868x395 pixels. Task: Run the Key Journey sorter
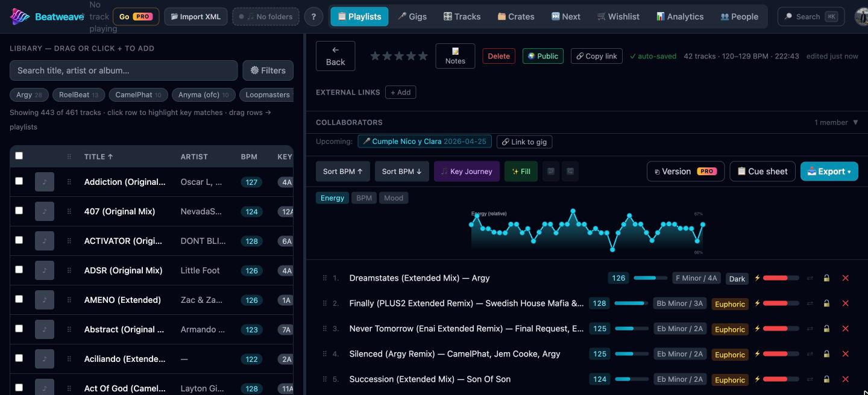(x=467, y=172)
